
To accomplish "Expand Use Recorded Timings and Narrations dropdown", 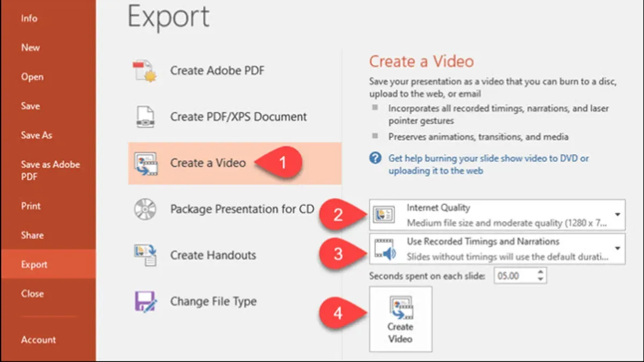I will click(497, 248).
